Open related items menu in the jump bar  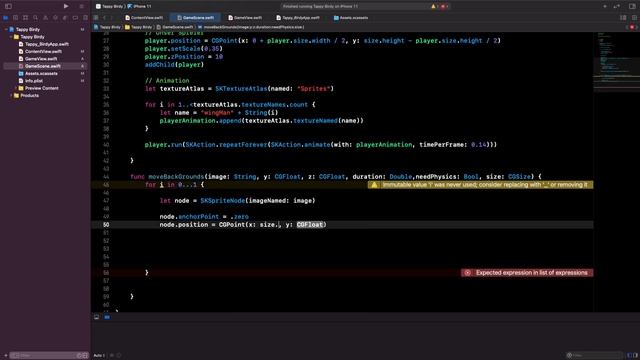click(x=96, y=18)
